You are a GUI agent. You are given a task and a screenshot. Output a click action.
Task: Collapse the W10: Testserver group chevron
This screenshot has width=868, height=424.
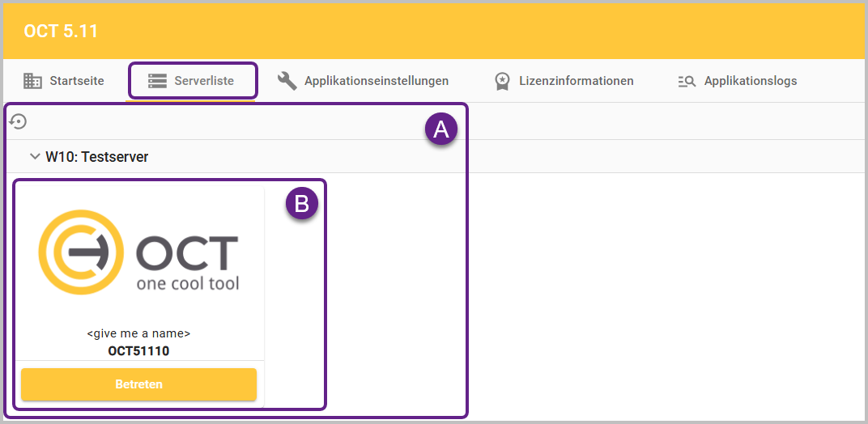(x=34, y=156)
